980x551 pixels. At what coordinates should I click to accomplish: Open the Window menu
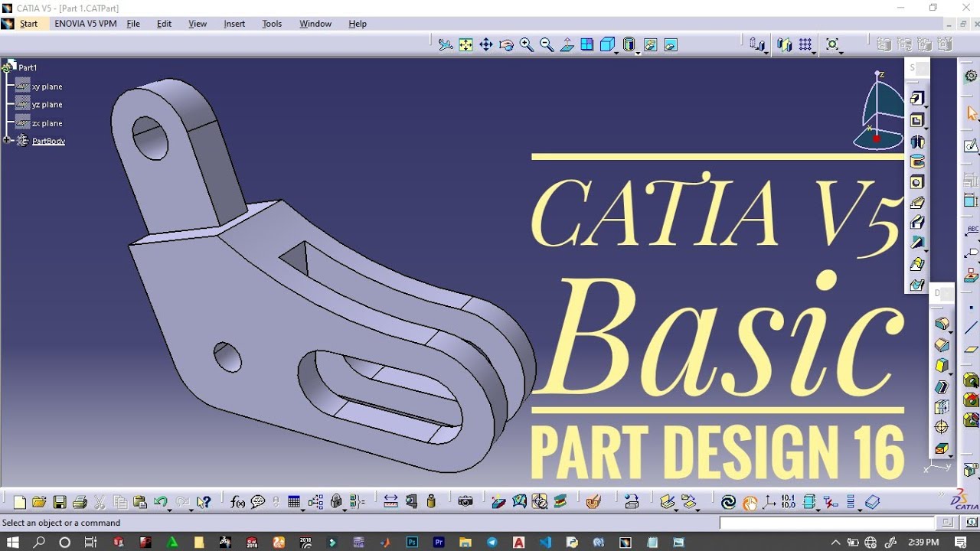[x=315, y=24]
